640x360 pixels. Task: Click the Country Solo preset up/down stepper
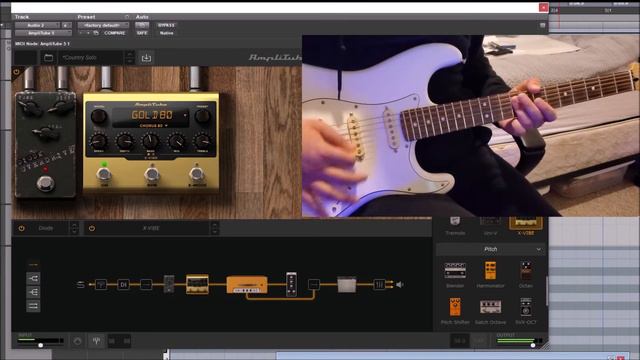pos(130,58)
